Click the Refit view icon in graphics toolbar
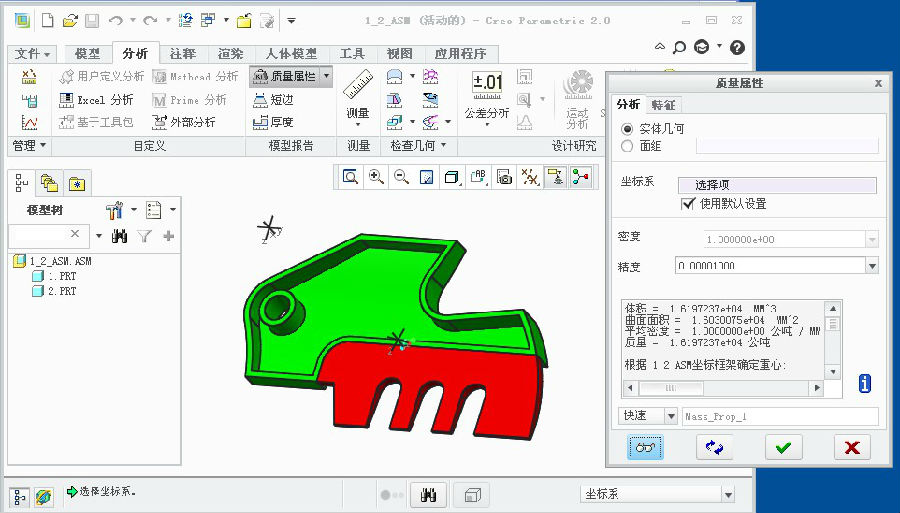Screen dimensions: 900x513 point(350,177)
